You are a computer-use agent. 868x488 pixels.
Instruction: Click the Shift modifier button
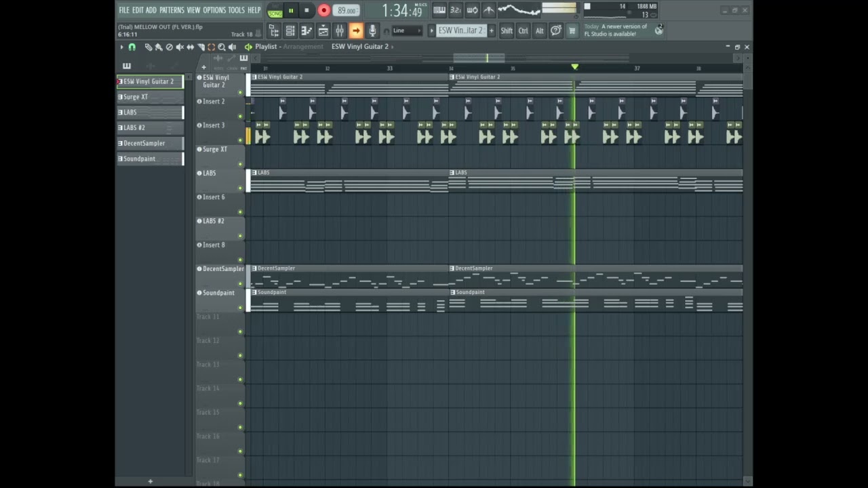click(x=507, y=30)
